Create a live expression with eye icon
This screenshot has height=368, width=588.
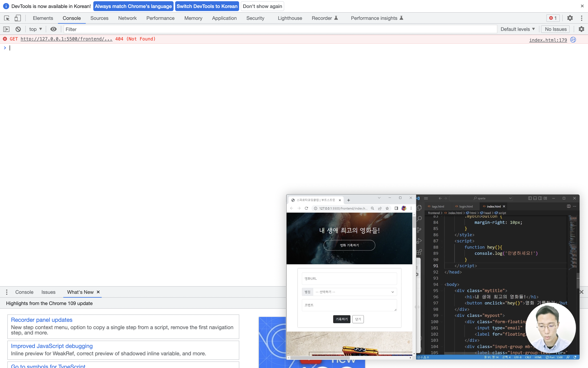click(53, 29)
